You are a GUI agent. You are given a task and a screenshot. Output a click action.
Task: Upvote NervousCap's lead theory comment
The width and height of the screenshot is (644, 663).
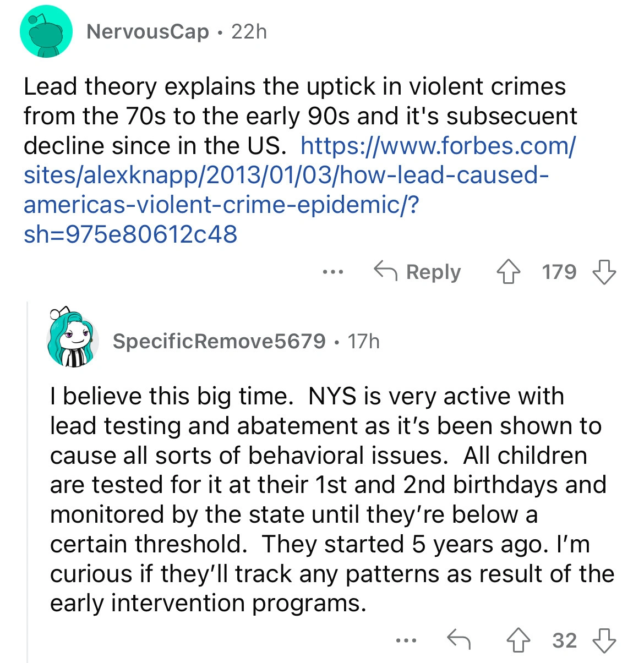click(x=509, y=272)
